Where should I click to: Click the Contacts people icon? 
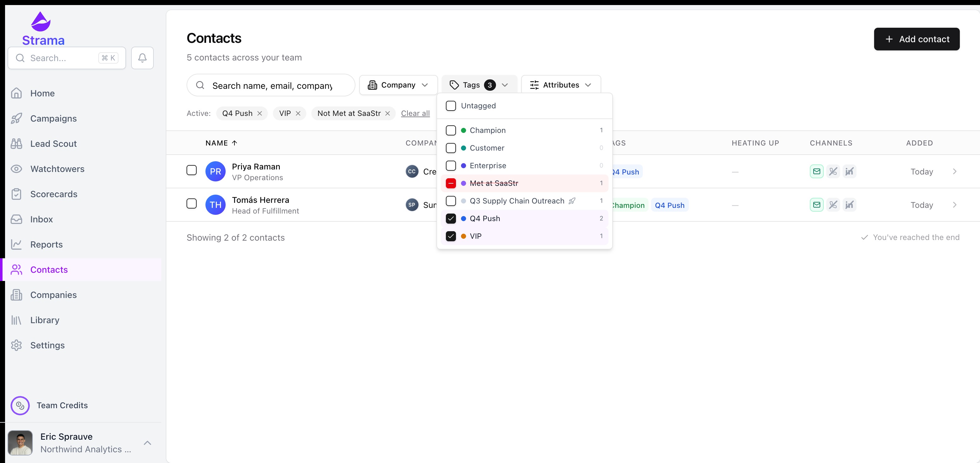click(x=16, y=270)
